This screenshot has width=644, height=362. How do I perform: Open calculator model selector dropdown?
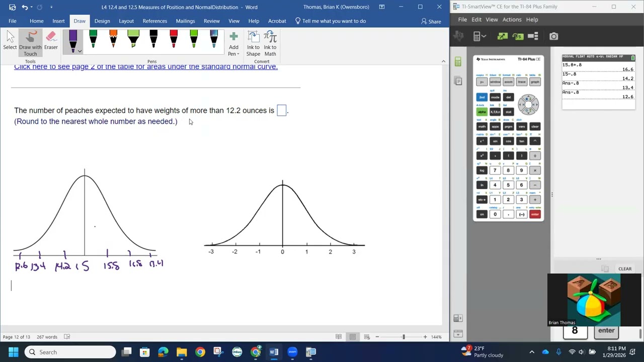click(x=479, y=36)
